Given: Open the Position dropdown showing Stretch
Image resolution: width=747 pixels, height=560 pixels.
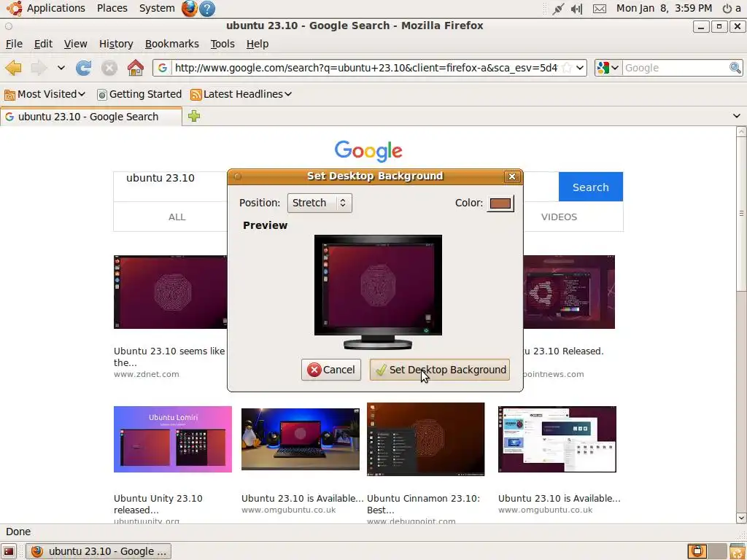Looking at the screenshot, I should point(320,203).
